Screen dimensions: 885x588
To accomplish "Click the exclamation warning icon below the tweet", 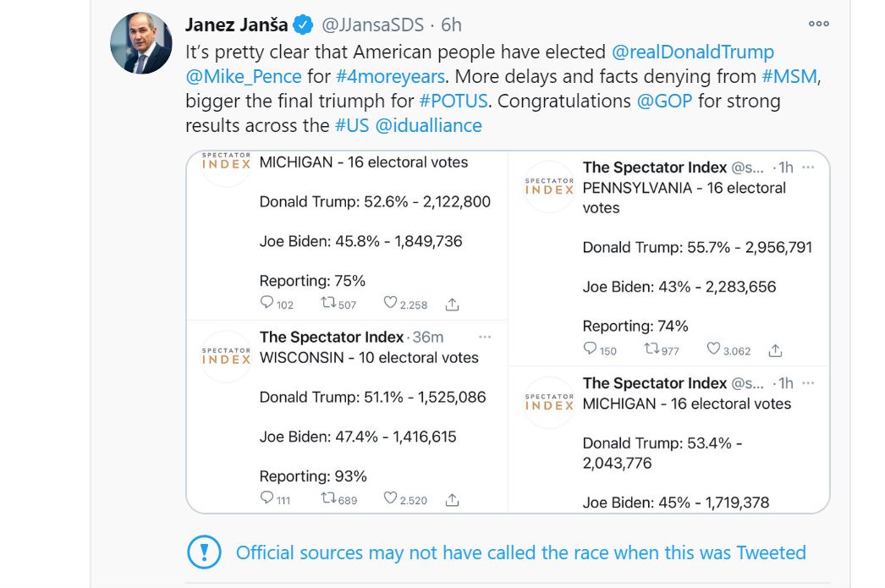I will click(204, 552).
